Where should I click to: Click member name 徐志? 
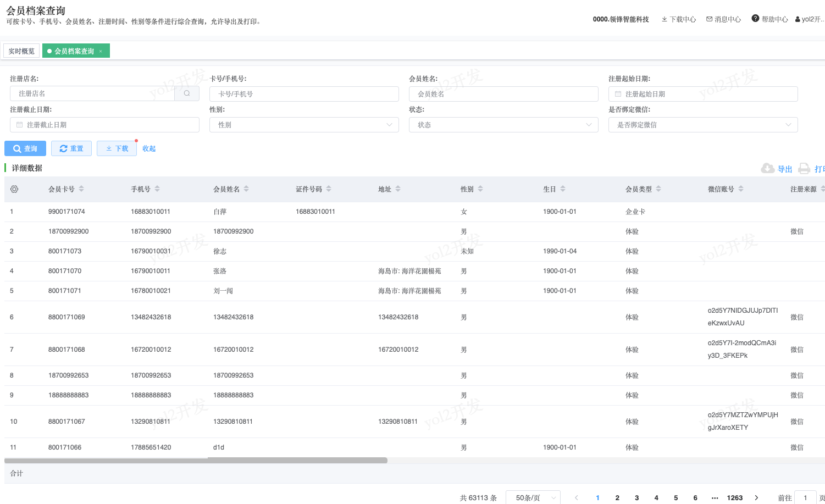(220, 251)
